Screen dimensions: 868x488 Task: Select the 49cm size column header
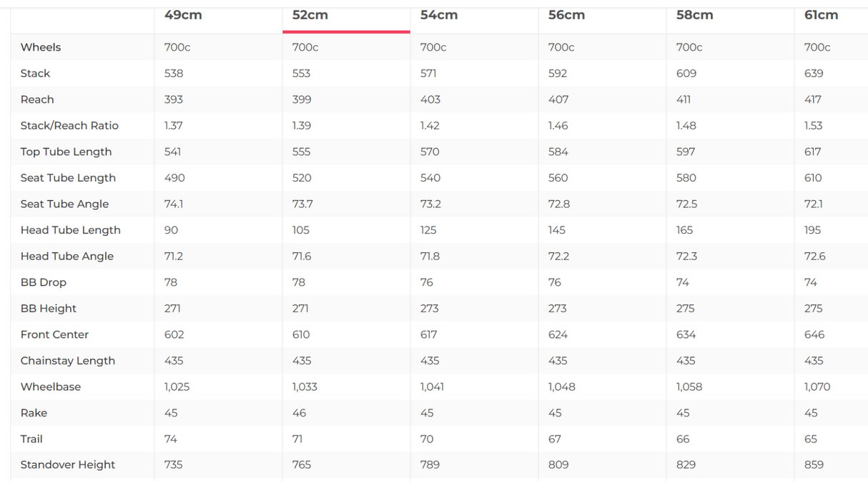pyautogui.click(x=183, y=15)
